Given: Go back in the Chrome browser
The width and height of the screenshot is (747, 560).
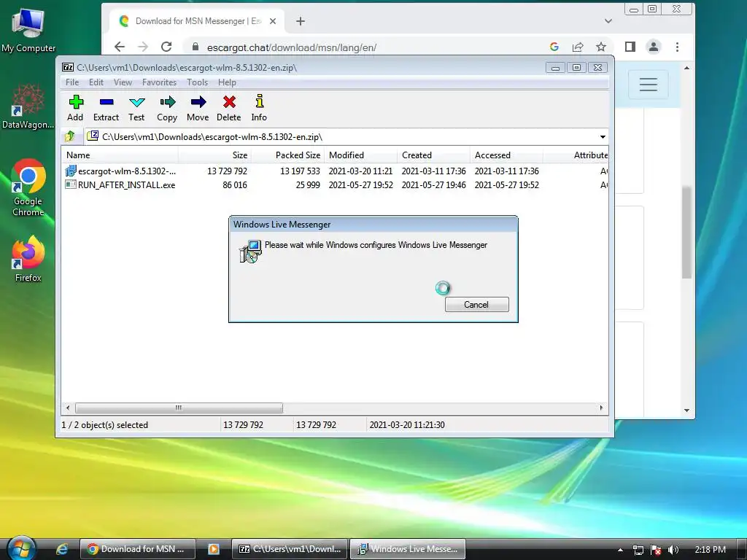Looking at the screenshot, I should pyautogui.click(x=120, y=47).
